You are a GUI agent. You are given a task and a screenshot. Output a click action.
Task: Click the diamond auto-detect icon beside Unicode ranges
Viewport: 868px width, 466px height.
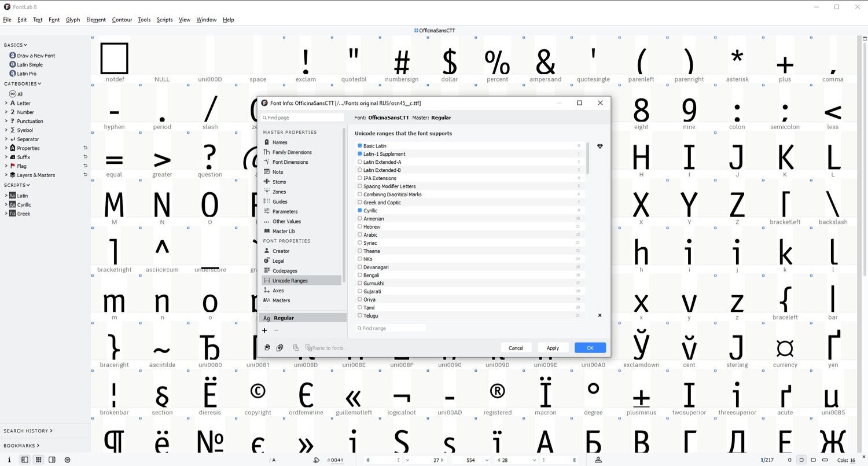point(599,146)
